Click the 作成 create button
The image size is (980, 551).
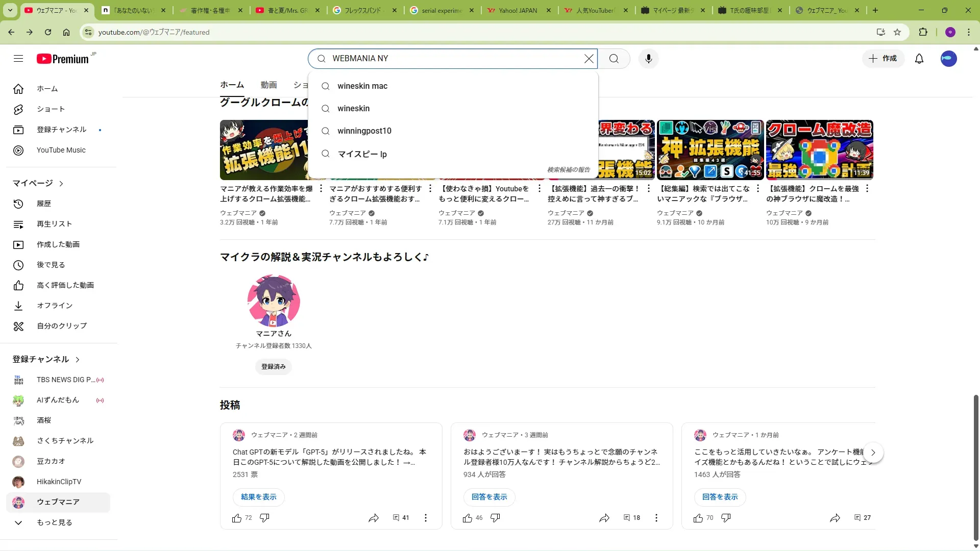[883, 59]
